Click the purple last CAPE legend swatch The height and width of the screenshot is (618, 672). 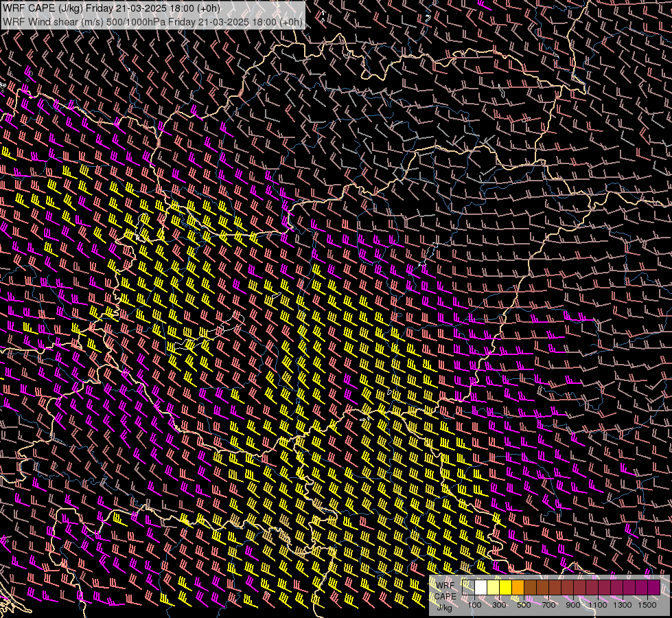(x=654, y=588)
